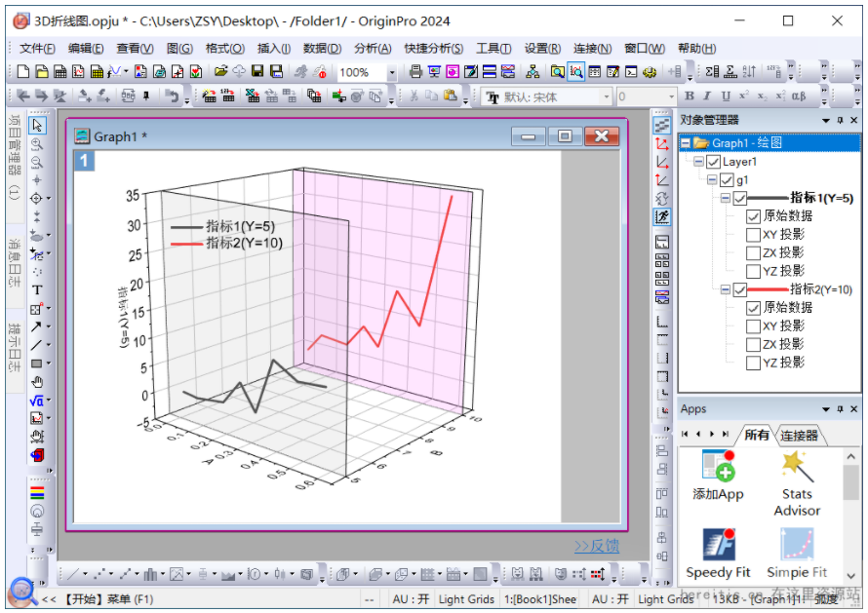Click the Bold formatting button

690,96
